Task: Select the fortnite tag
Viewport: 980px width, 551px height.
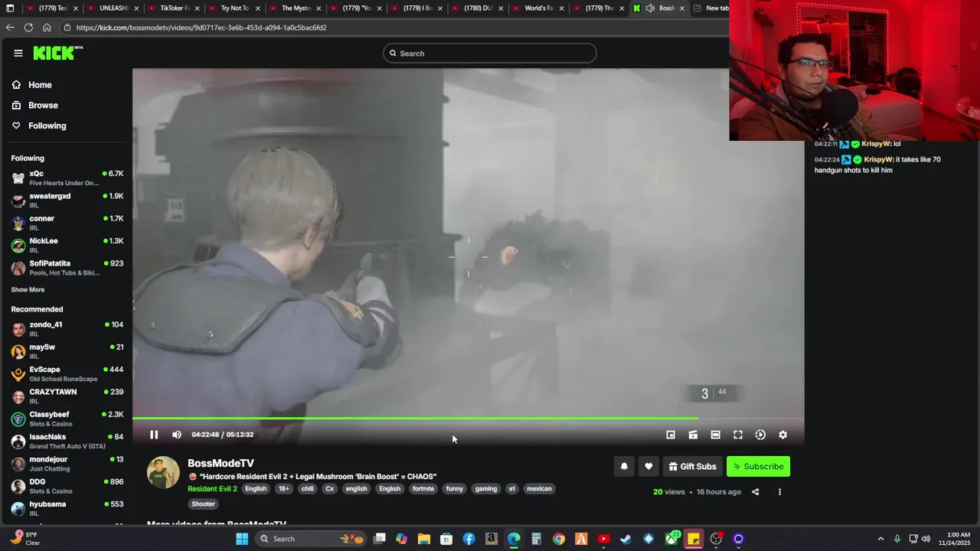Action: (x=423, y=489)
